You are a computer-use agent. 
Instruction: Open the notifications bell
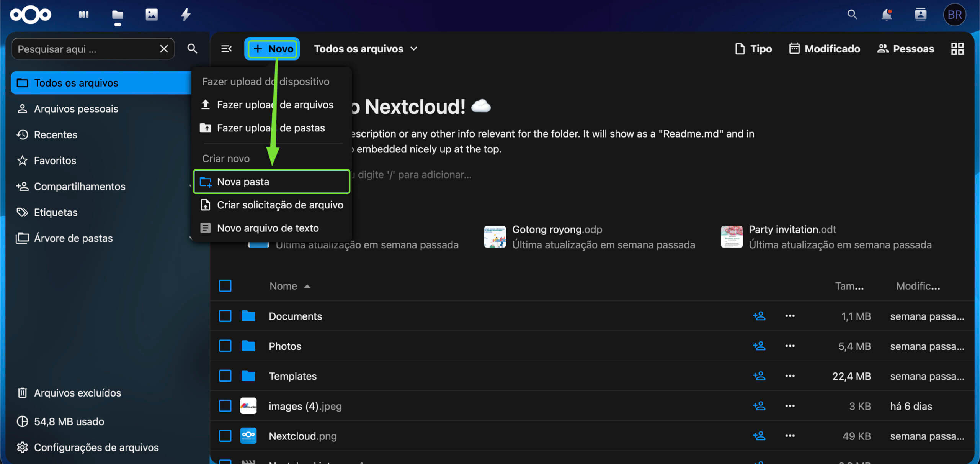pos(887,15)
